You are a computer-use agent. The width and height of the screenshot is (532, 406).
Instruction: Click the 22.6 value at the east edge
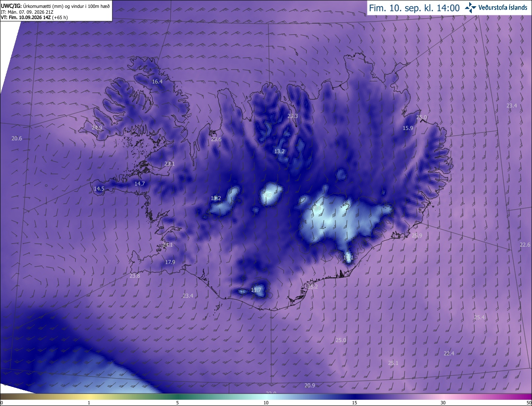pyautogui.click(x=525, y=245)
